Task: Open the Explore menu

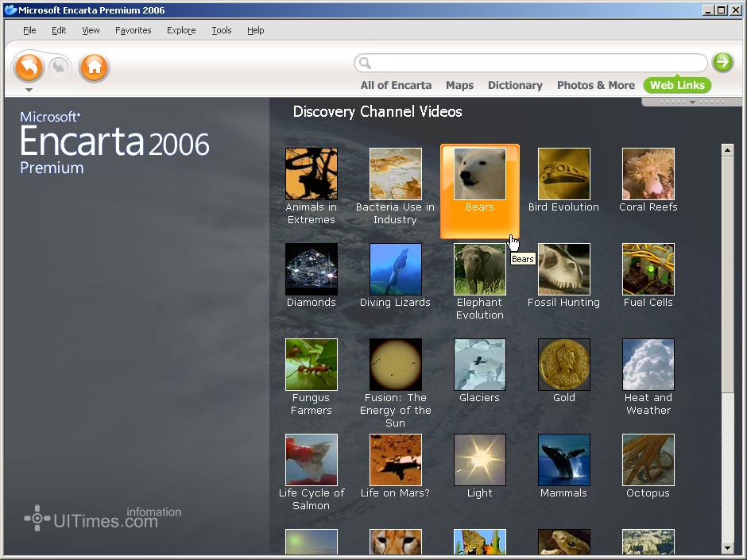Action: pos(181,30)
